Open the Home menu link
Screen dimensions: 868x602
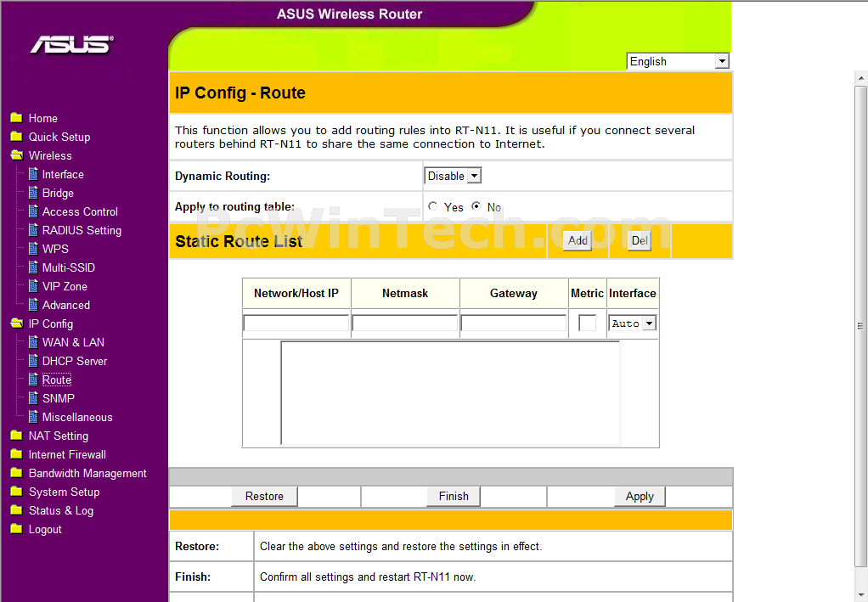pyautogui.click(x=43, y=118)
